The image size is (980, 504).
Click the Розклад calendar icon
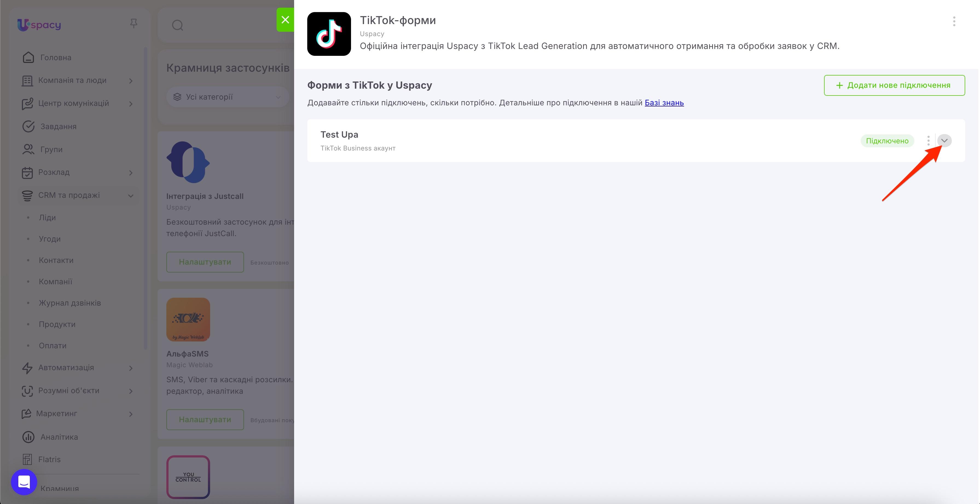coord(27,173)
